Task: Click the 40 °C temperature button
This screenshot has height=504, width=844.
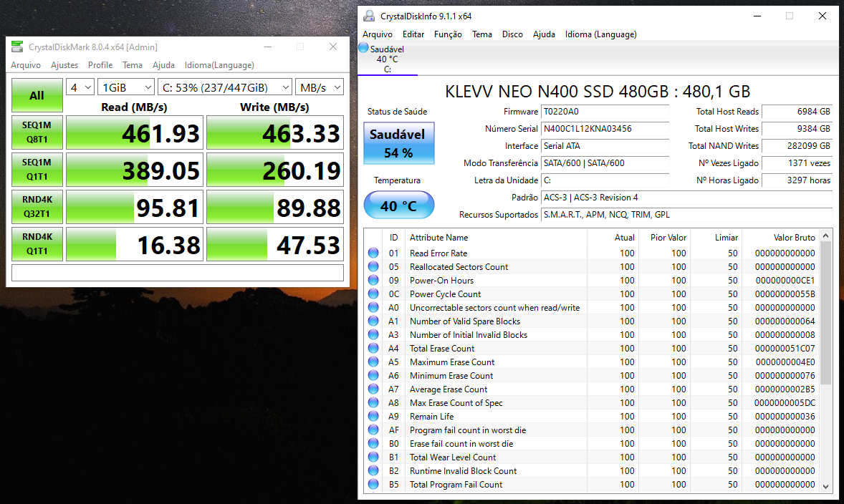Action: [x=398, y=205]
